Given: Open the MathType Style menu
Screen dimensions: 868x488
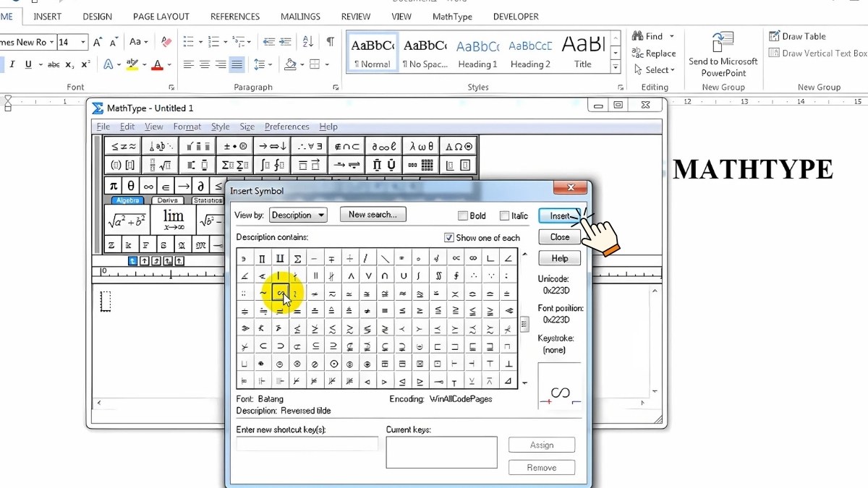Looking at the screenshot, I should 220,127.
